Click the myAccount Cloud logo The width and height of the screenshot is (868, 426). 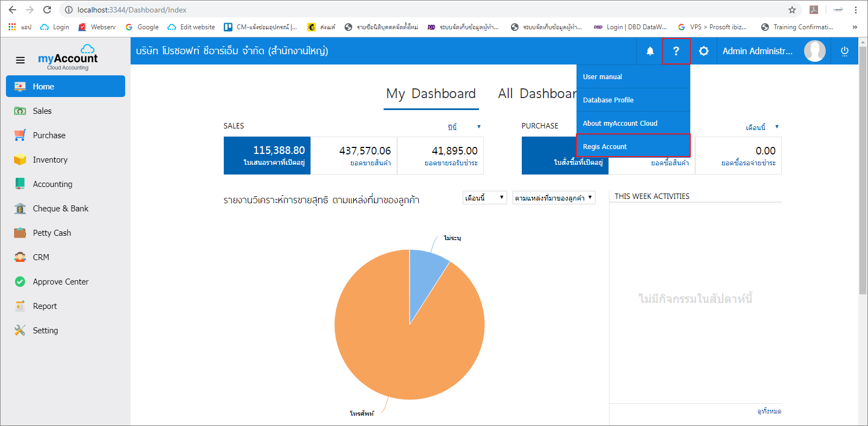coord(68,57)
